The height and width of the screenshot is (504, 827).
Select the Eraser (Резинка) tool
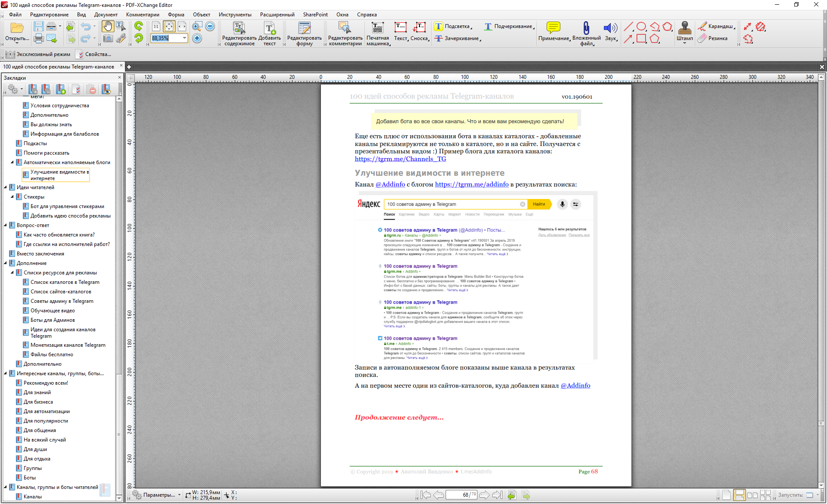[x=713, y=39]
